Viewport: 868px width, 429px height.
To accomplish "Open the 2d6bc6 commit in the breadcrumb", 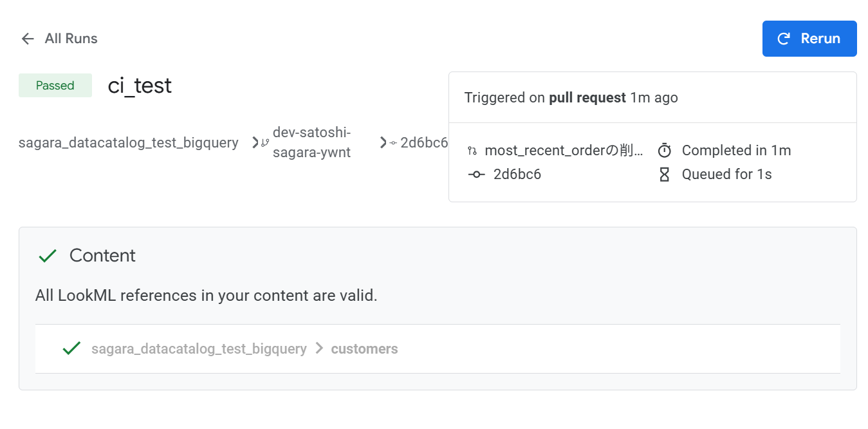I will [424, 142].
